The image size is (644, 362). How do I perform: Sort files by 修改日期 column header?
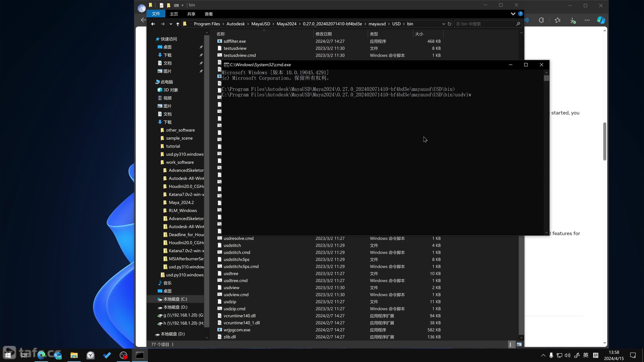(x=340, y=34)
